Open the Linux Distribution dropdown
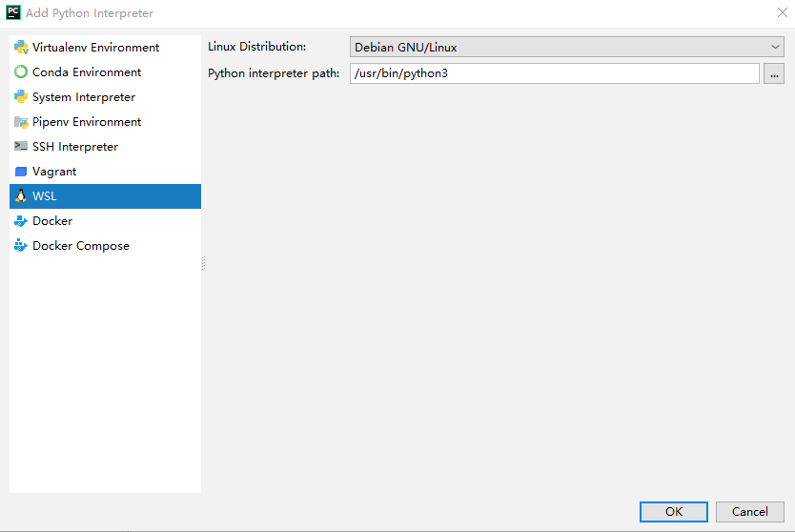 (567, 47)
